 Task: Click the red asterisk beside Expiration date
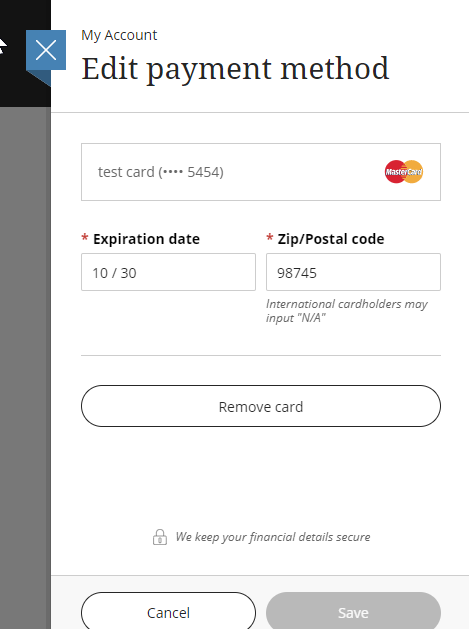tap(85, 237)
